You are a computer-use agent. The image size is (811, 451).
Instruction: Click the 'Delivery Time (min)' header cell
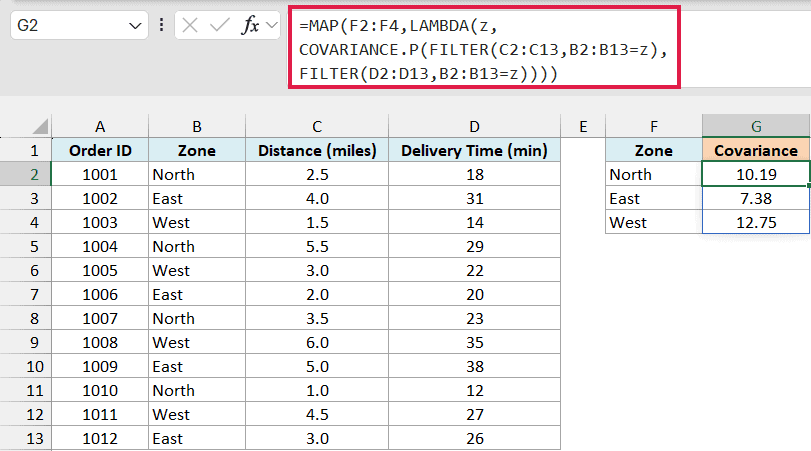tap(474, 151)
